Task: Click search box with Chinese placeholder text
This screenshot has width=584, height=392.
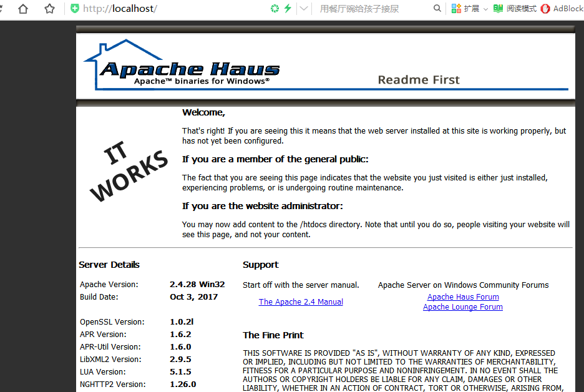Action: pyautogui.click(x=359, y=9)
